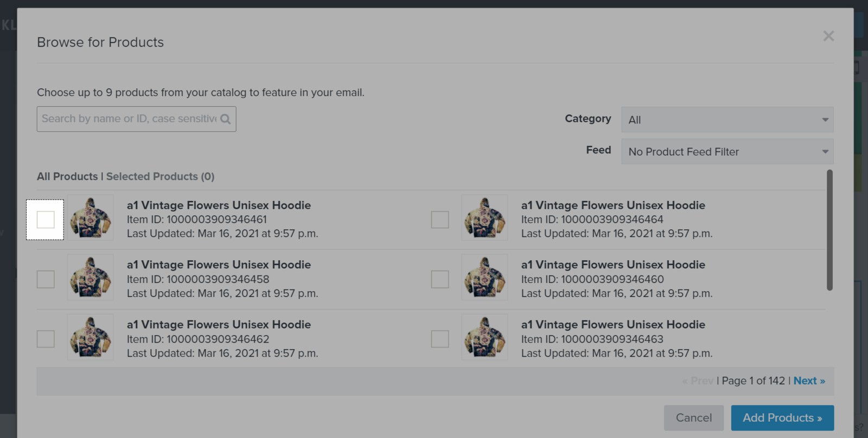Image resolution: width=868 pixels, height=438 pixels.
Task: Close the Browse for Products dialog
Action: coord(828,36)
